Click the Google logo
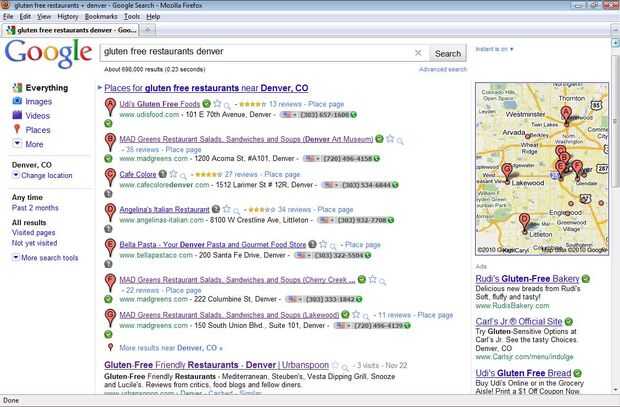 [48, 54]
